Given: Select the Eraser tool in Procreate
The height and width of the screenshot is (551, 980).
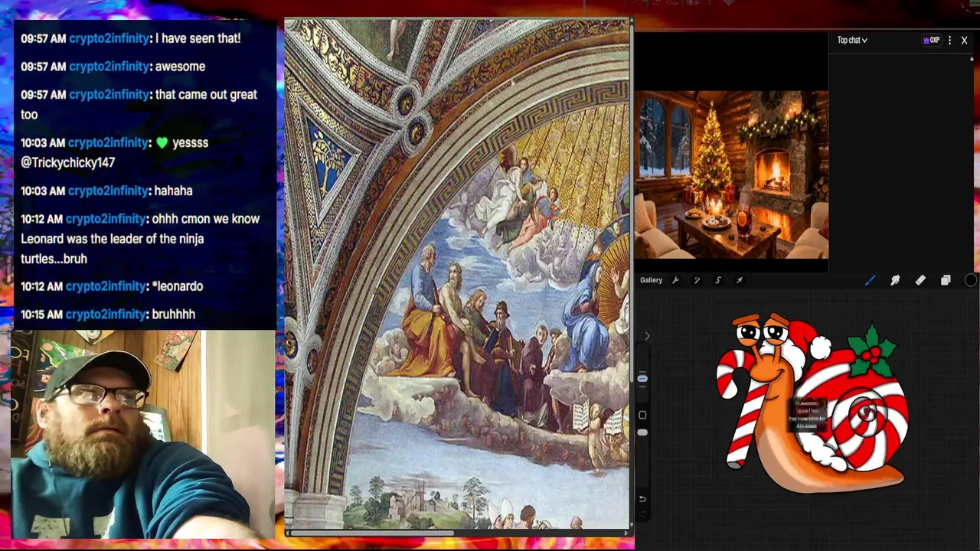Looking at the screenshot, I should (920, 280).
